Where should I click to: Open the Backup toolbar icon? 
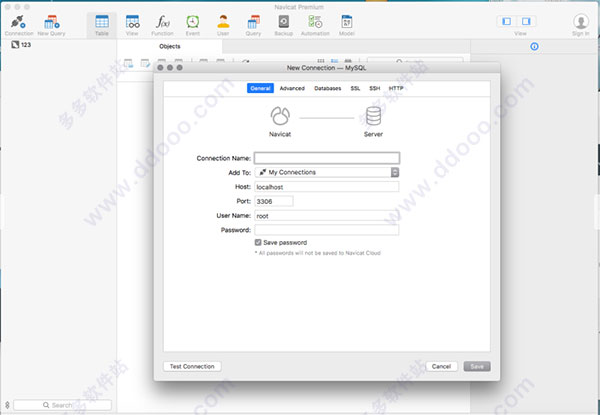click(284, 22)
